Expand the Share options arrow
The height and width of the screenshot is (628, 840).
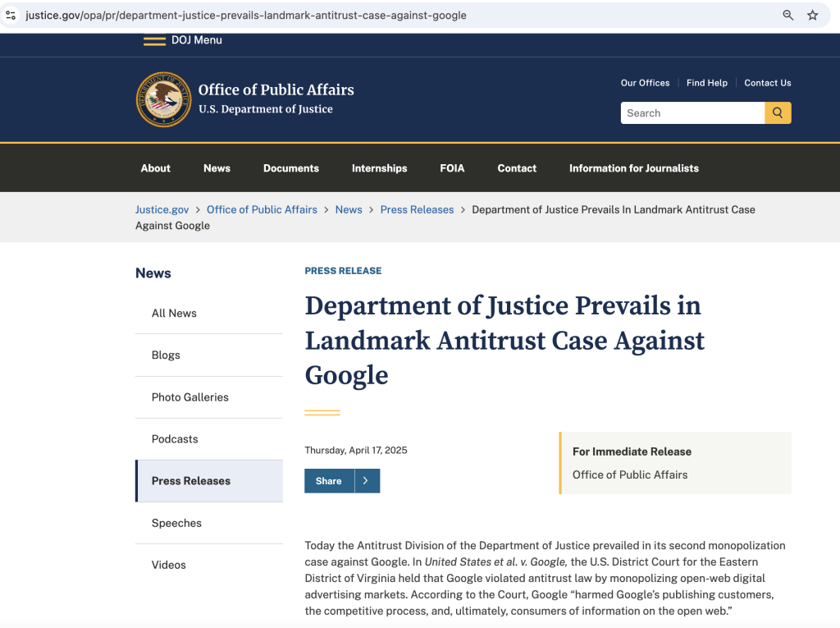tap(367, 480)
